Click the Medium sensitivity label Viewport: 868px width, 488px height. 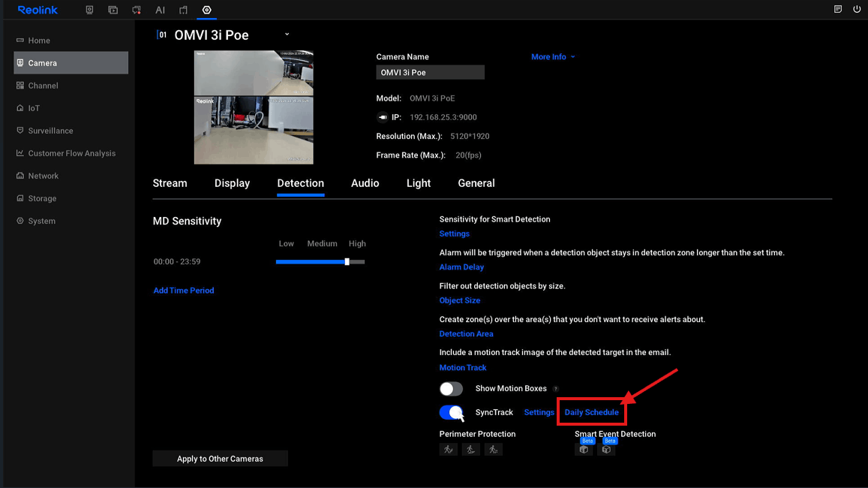(x=322, y=244)
